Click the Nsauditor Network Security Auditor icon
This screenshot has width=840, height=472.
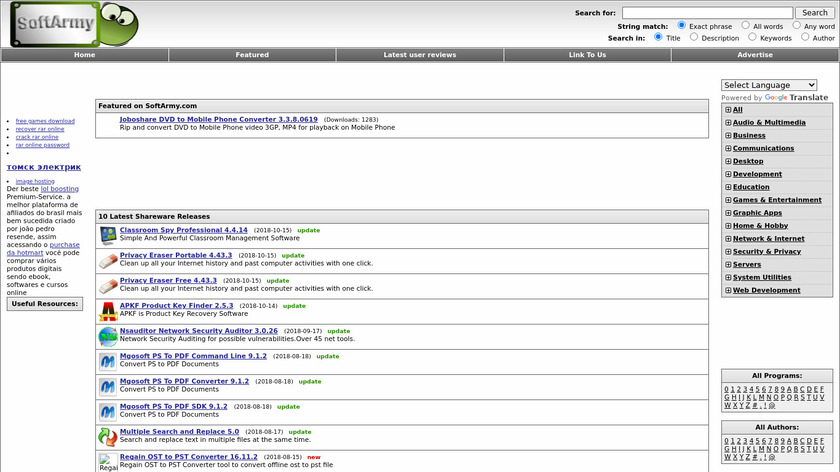click(x=108, y=336)
